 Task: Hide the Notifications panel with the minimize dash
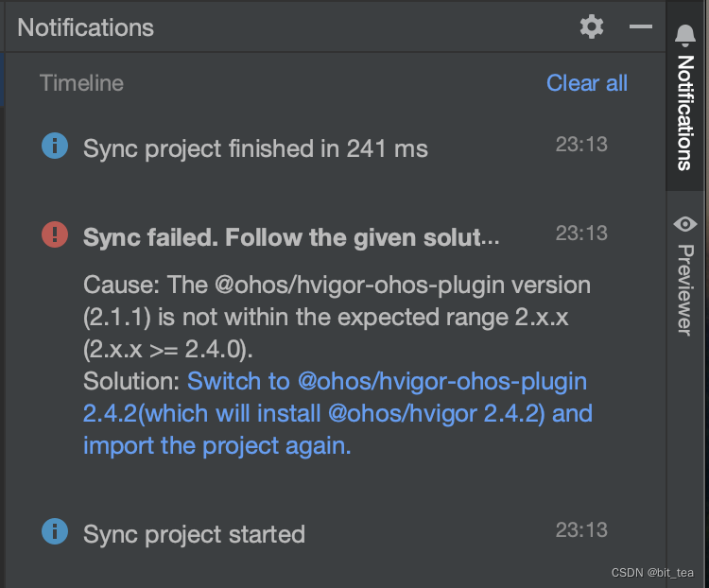point(641,26)
